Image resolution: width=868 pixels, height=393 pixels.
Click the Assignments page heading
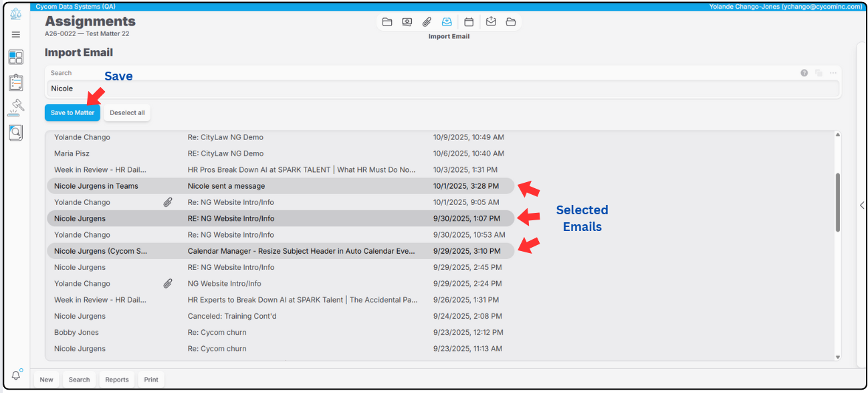[x=90, y=22]
